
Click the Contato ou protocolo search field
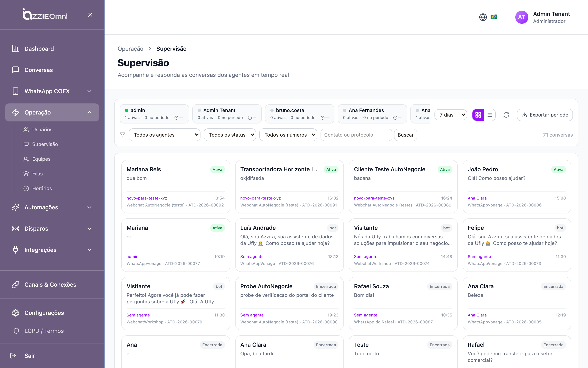tap(356, 135)
